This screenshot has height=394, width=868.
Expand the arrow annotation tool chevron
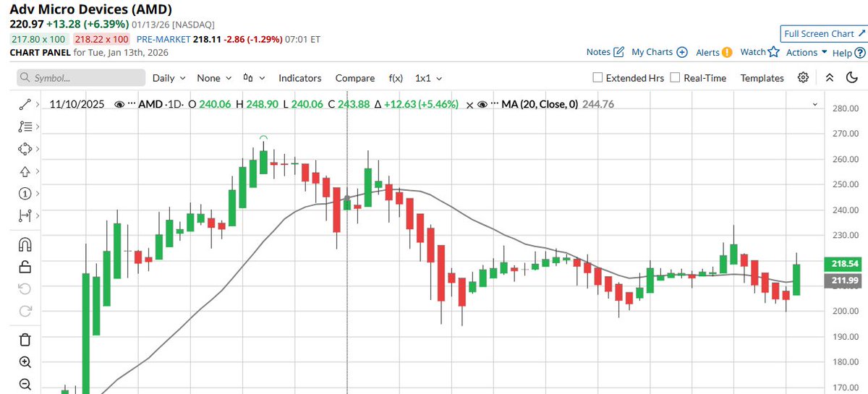(x=38, y=171)
